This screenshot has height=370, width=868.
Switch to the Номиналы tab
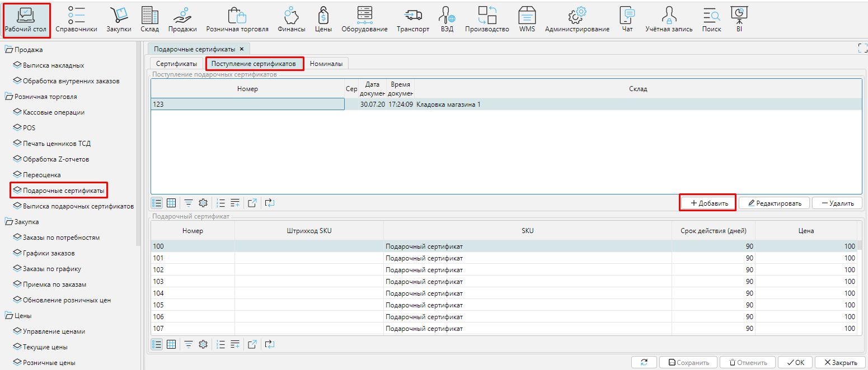326,64
